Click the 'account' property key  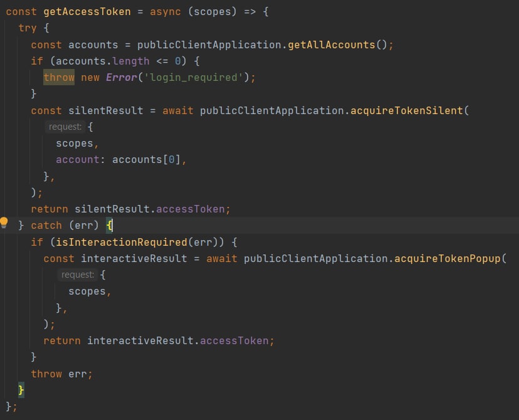click(x=78, y=160)
